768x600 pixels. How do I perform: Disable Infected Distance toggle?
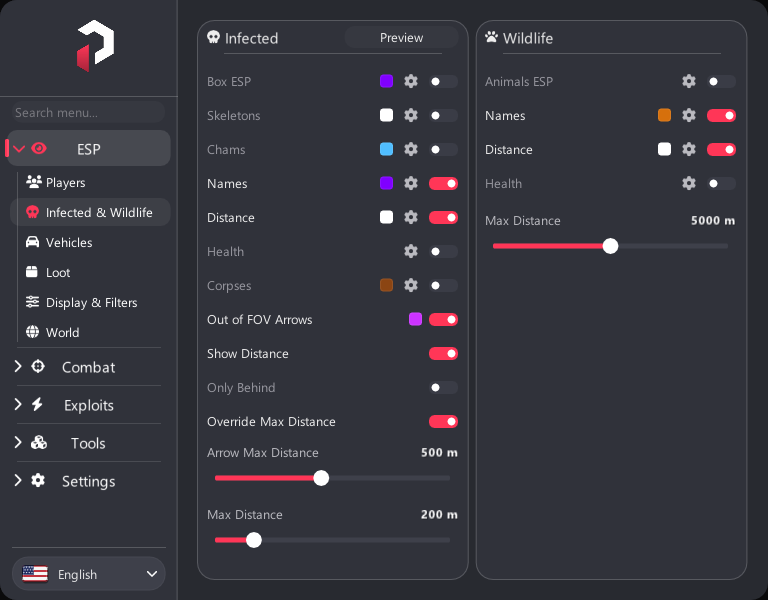coord(443,217)
